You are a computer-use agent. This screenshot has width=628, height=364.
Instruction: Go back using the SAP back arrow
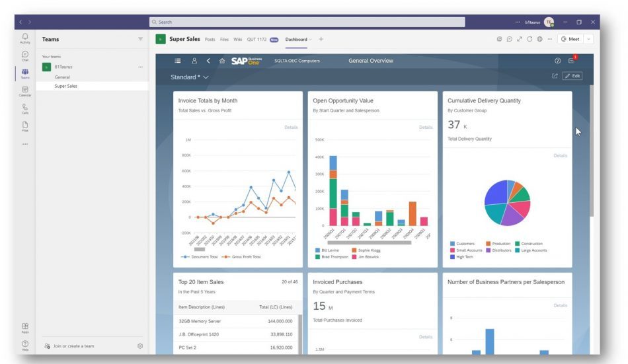pyautogui.click(x=208, y=61)
